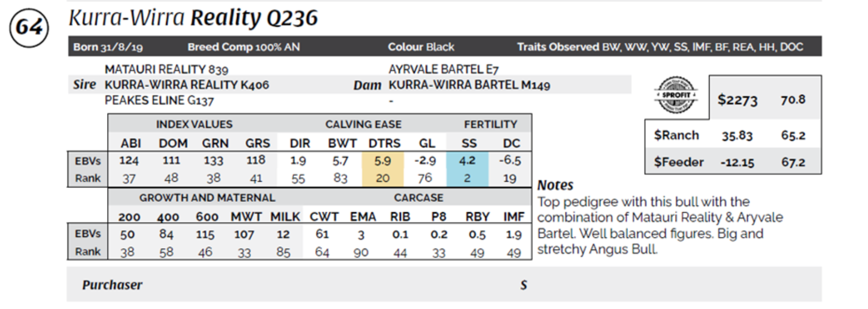Screen dimensions: 868x309
Task: Click the blue highlighted SS EBV 4.2 cell
Action: pyautogui.click(x=467, y=161)
